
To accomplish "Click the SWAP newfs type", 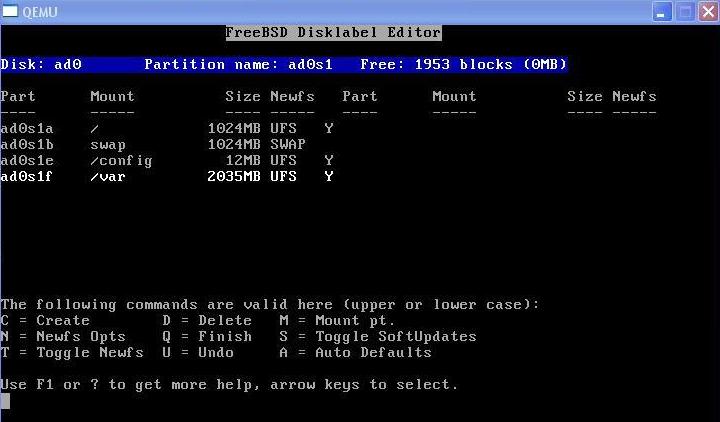I will click(287, 144).
